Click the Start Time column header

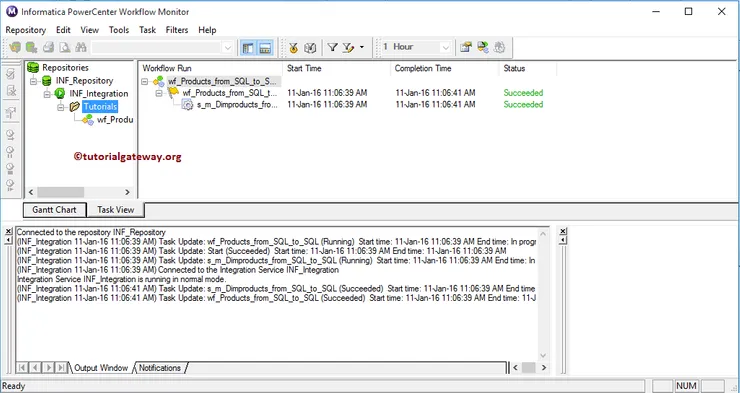336,68
